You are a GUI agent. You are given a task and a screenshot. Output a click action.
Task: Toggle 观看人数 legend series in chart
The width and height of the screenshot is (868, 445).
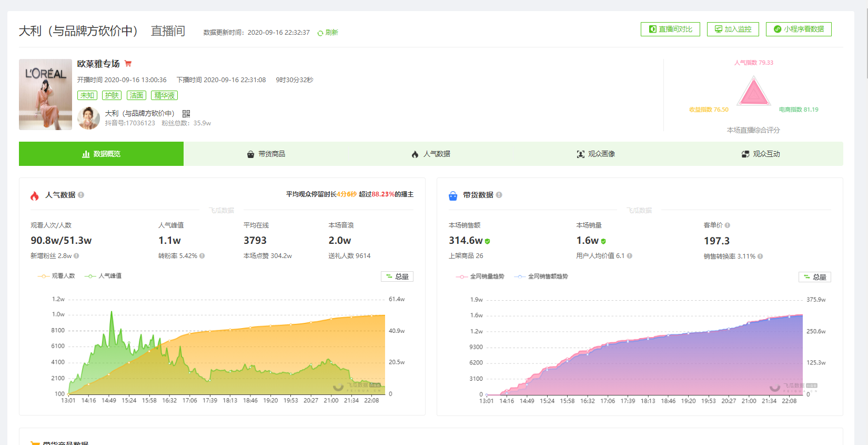(x=56, y=276)
